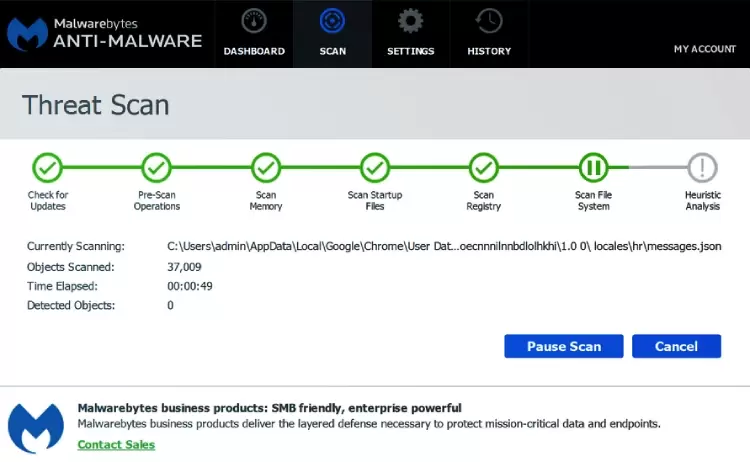Switch to the HISTORY tab label

[x=489, y=51]
